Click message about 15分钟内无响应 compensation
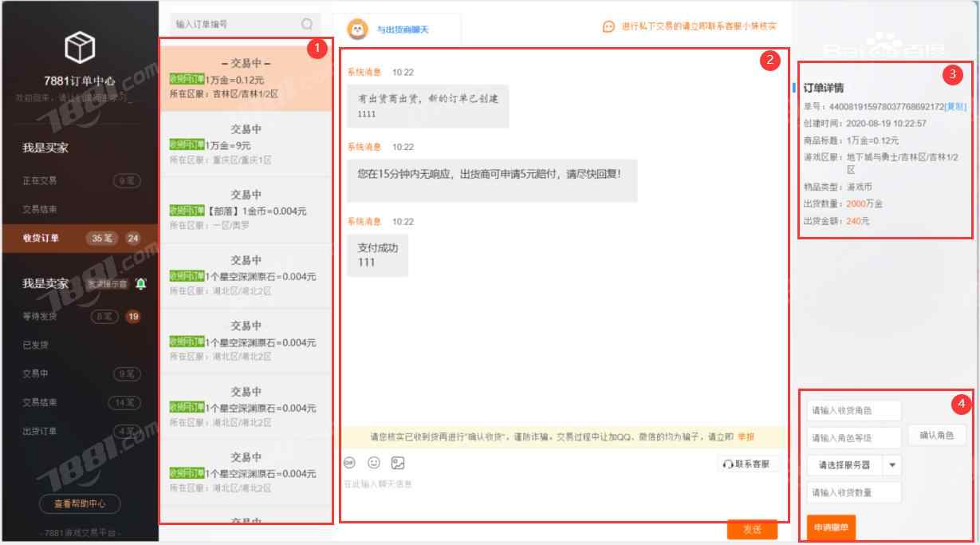Image resolution: width=980 pixels, height=545 pixels. coord(492,180)
